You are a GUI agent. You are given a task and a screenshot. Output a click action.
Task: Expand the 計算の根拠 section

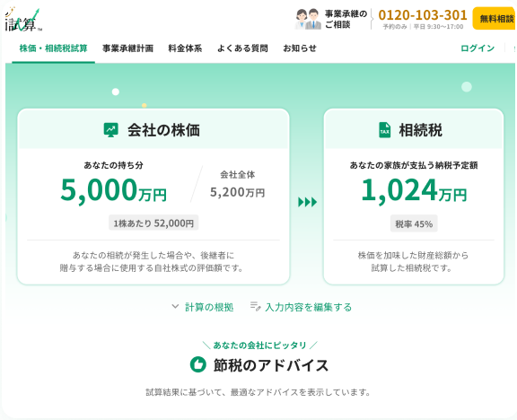coord(203,307)
